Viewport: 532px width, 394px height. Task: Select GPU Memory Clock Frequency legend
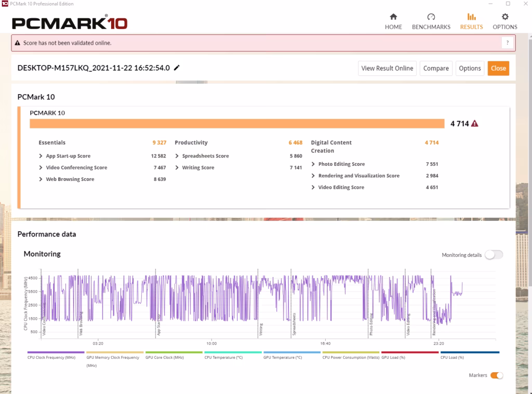[115, 359]
